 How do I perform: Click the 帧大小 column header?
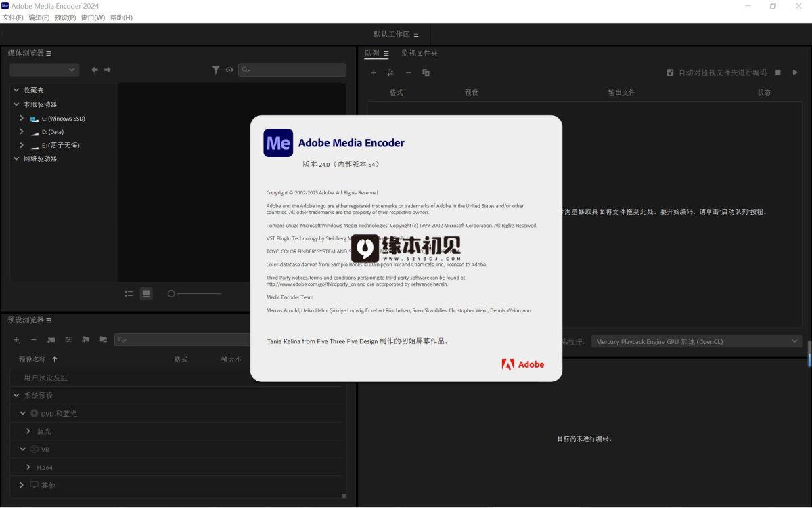(231, 359)
